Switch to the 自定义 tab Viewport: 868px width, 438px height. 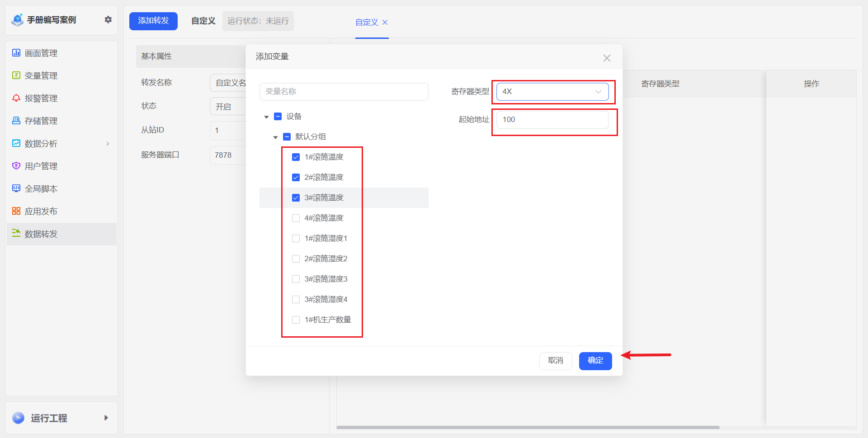tap(367, 22)
